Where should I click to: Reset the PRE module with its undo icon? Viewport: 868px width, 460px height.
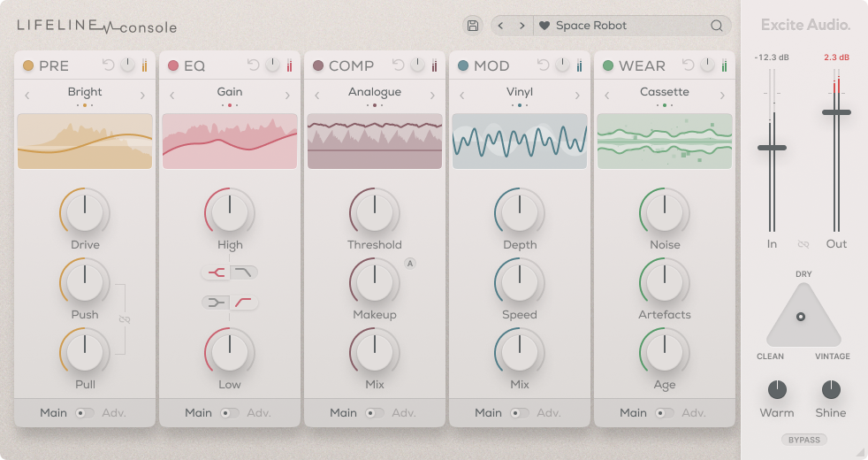pyautogui.click(x=109, y=65)
